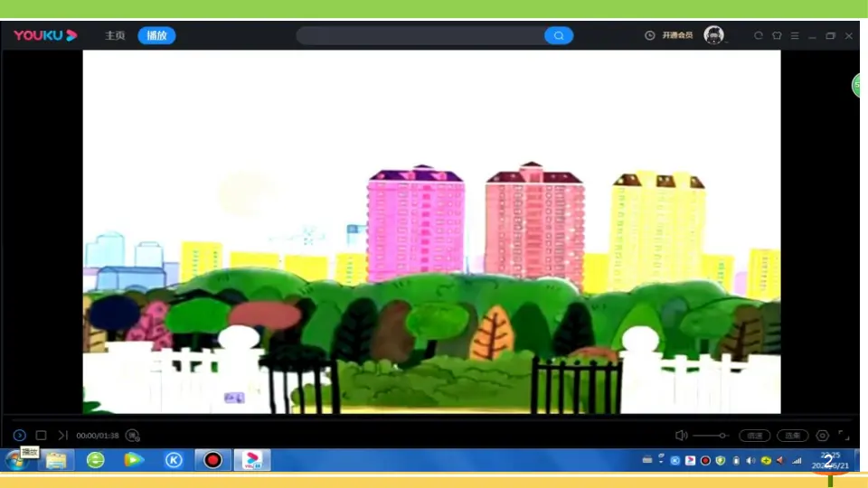Click into the Youku search field
The image size is (868, 488).
coord(420,35)
